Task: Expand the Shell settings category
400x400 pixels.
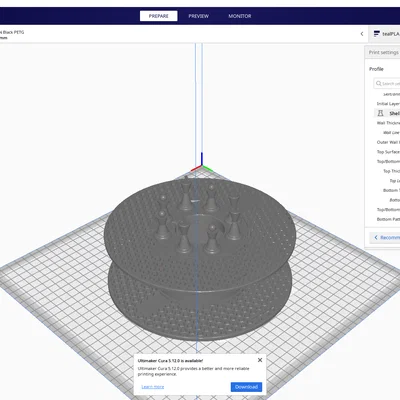Action: click(387, 113)
